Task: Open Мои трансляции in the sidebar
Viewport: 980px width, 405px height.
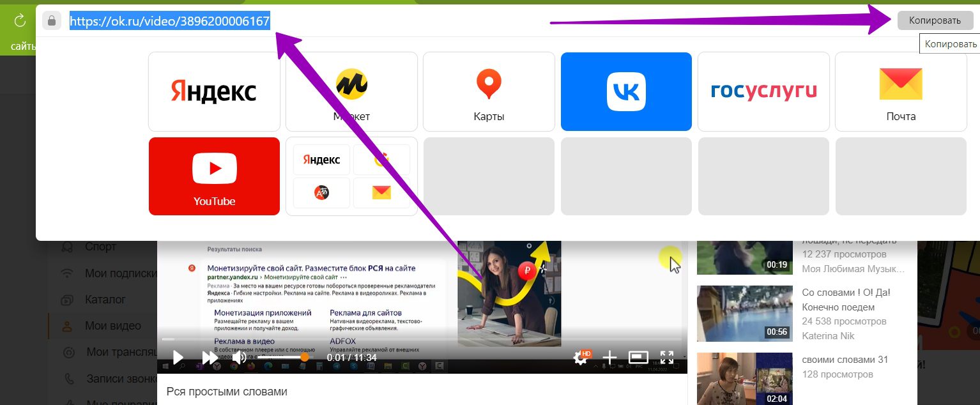Action: 121,352
